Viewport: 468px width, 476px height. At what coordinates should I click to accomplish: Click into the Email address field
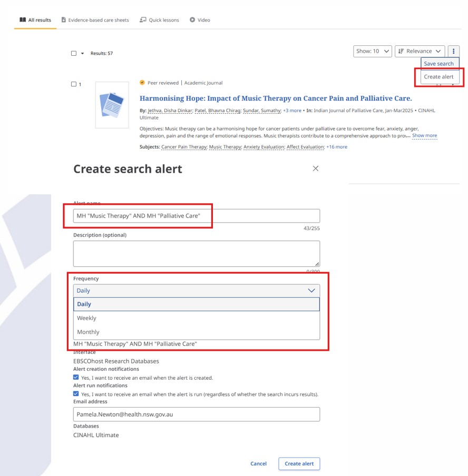pyautogui.click(x=196, y=414)
